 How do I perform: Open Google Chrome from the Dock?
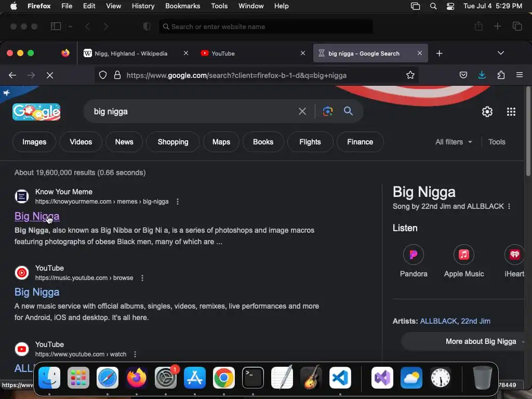coord(223,378)
